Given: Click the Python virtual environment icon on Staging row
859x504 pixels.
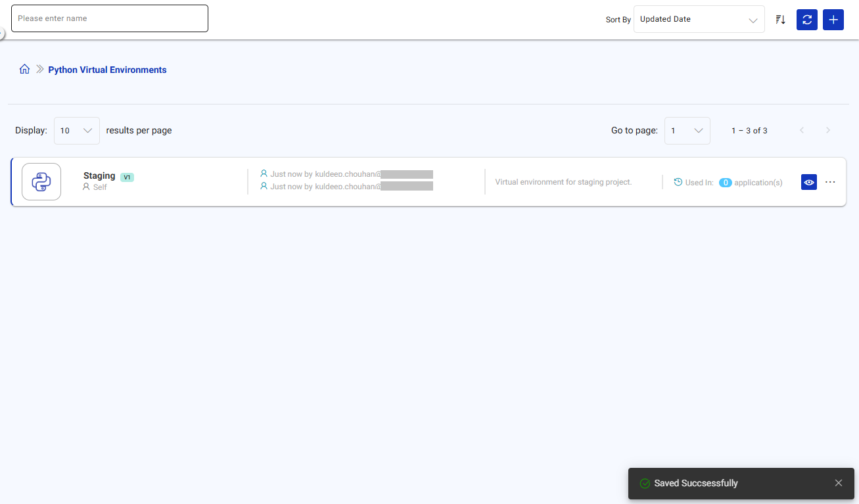Looking at the screenshot, I should pos(41,181).
